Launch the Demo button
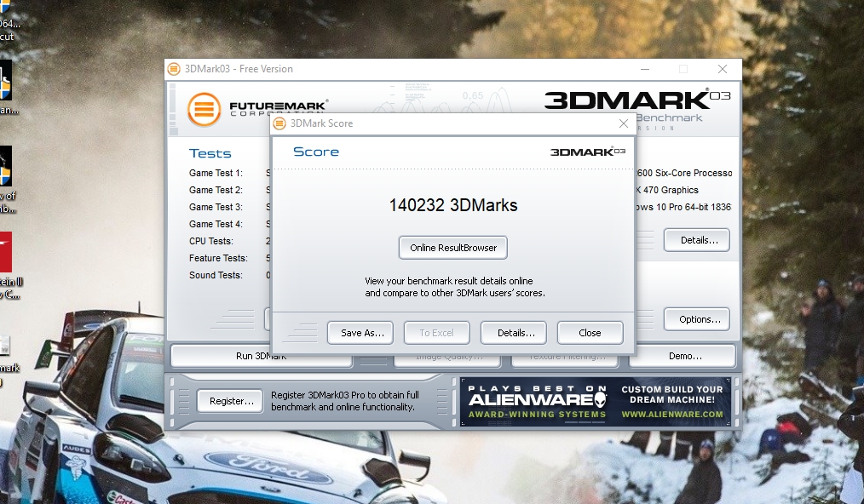 (x=683, y=357)
